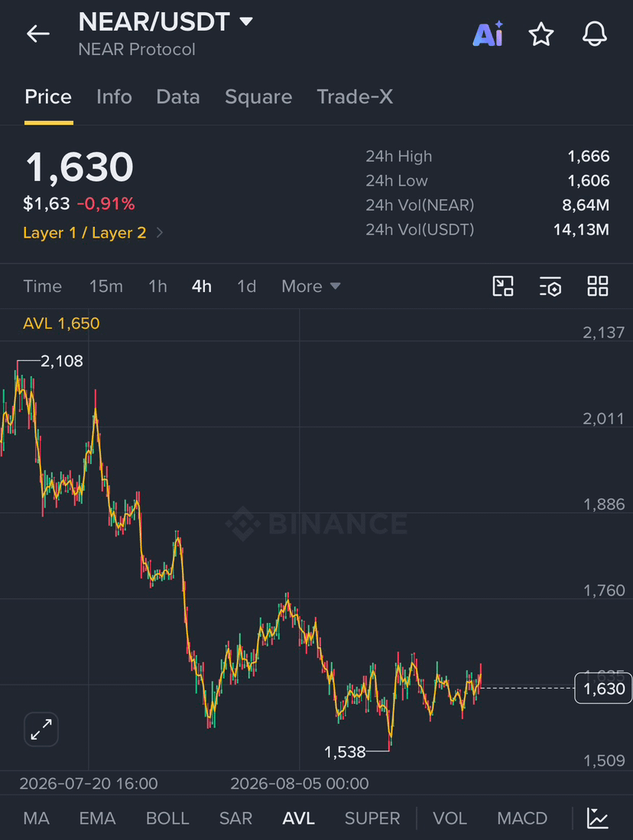The image size is (633, 840).
Task: Toggle the VOL sub-indicator
Action: click(x=450, y=818)
